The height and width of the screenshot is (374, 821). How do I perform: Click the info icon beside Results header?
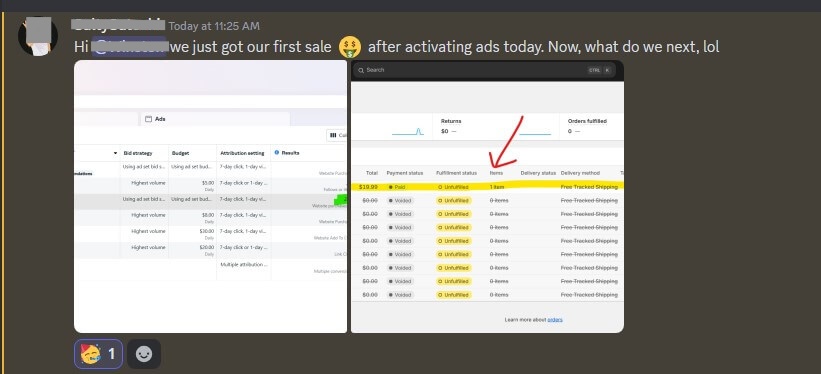click(276, 152)
